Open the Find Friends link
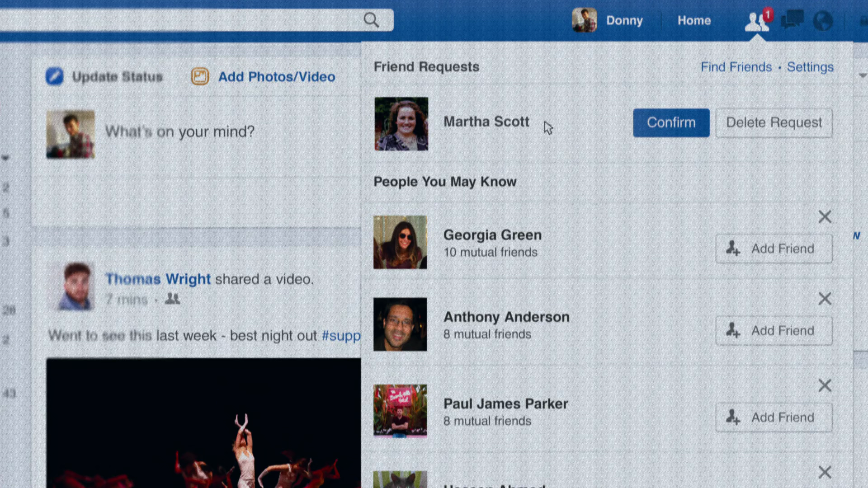This screenshot has height=488, width=868. [x=736, y=67]
